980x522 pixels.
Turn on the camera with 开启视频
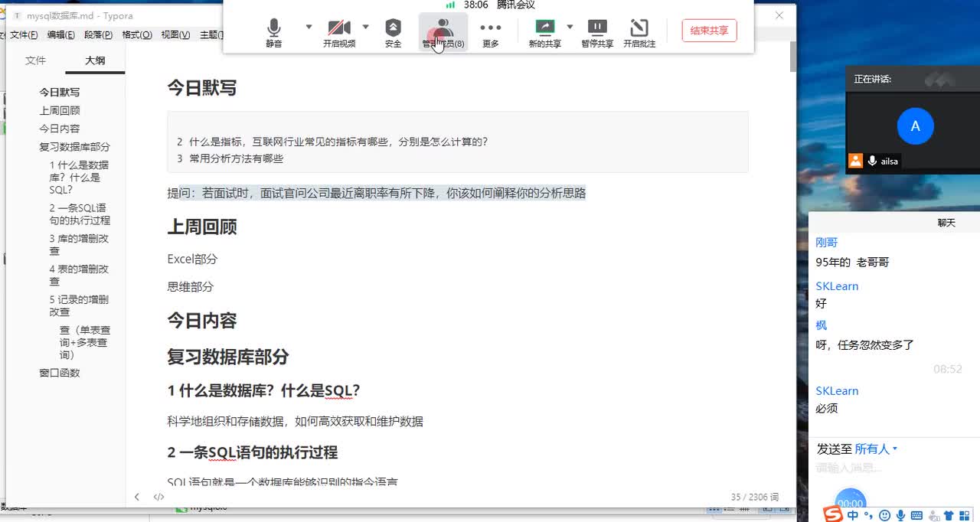339,34
